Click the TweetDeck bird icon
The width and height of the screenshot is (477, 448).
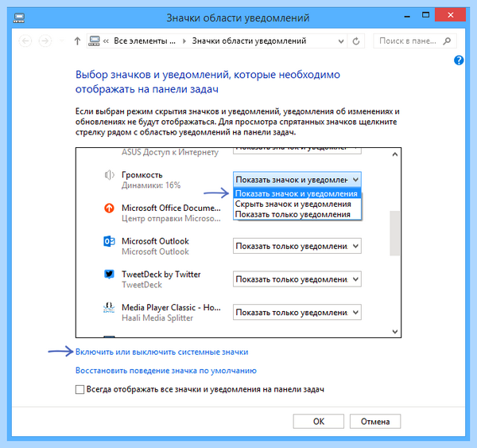(109, 274)
